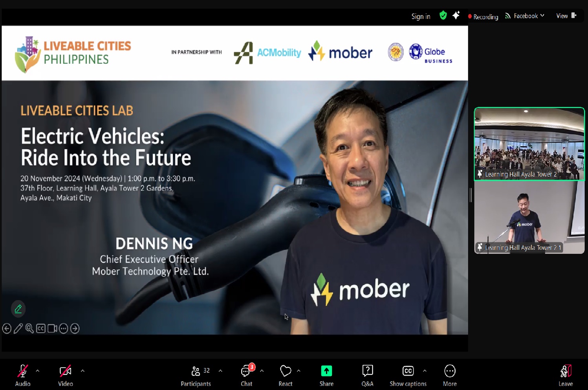Open slide show more options icon

click(64, 328)
